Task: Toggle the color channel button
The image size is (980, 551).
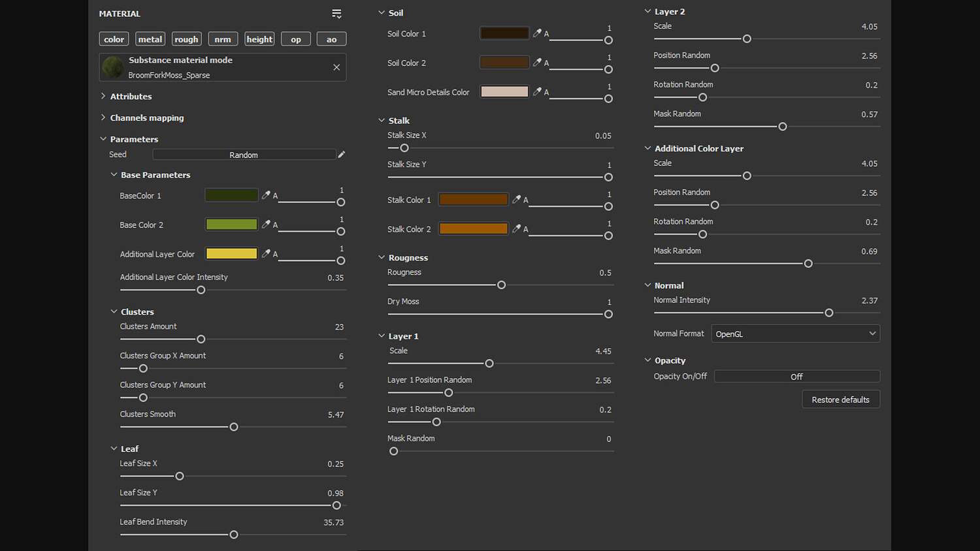Action: (x=114, y=39)
